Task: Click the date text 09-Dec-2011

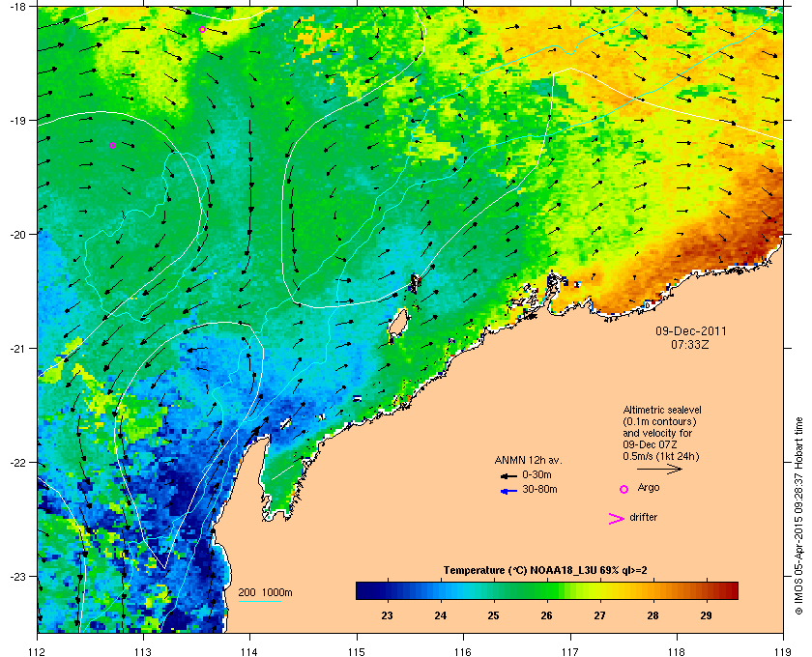Action: 691,330
